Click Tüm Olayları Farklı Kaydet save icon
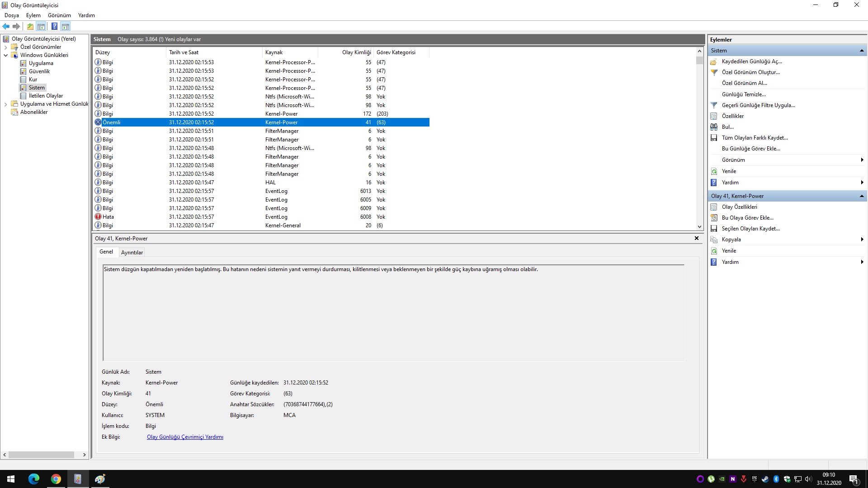The image size is (868, 488). coord(714,138)
